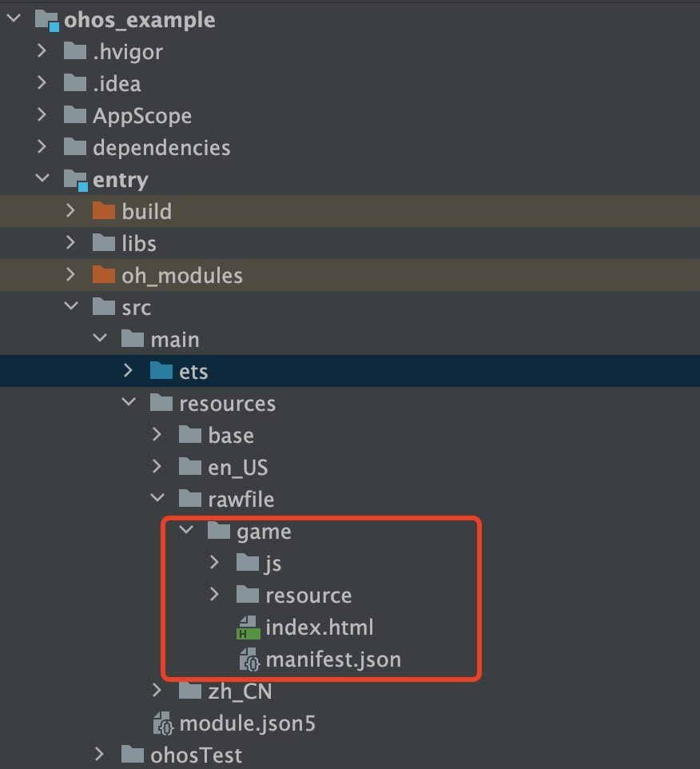The image size is (700, 769).
Task: Collapse the src directory arrow
Action: coord(72,305)
